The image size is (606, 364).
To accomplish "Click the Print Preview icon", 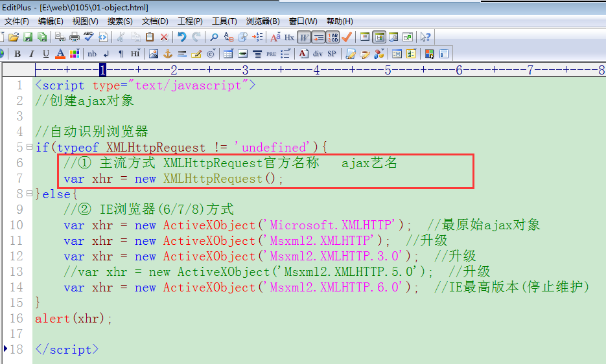I will [x=60, y=37].
